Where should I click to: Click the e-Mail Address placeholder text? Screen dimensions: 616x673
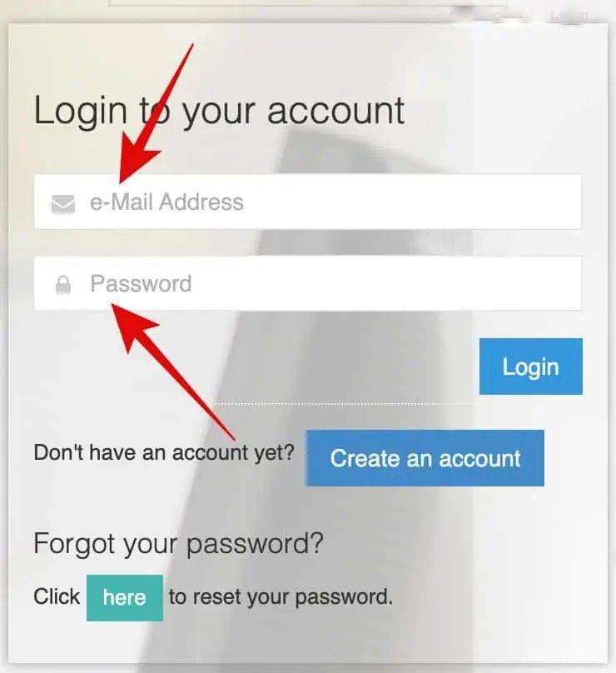tap(166, 202)
